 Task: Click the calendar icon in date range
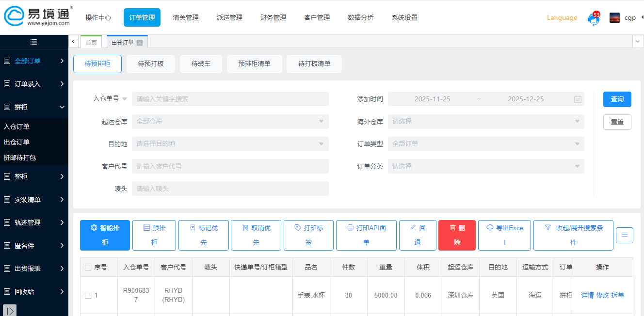[578, 99]
